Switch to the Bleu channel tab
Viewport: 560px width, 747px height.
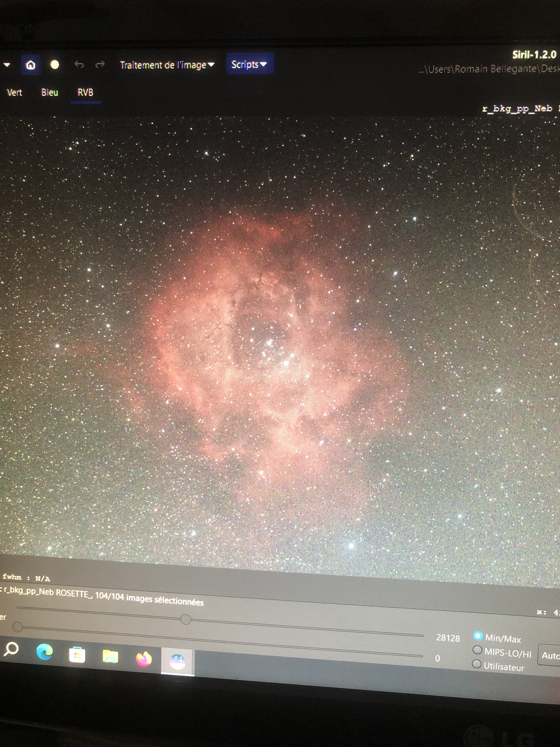coord(50,92)
